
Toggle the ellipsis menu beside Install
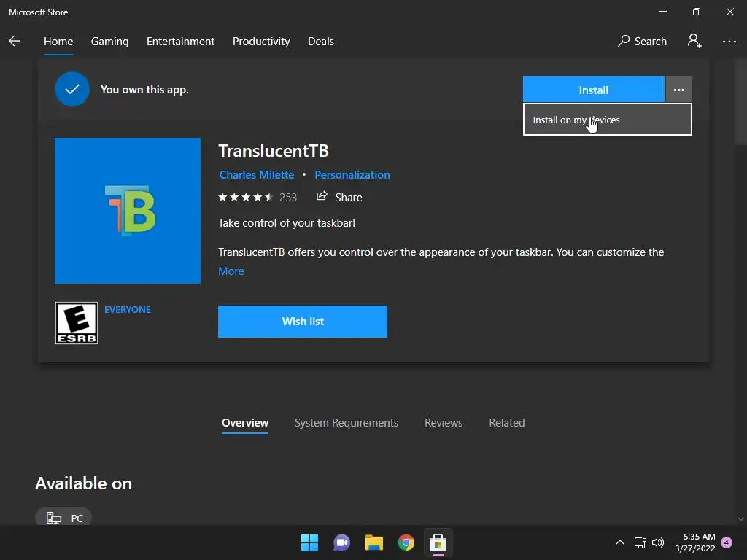(678, 90)
